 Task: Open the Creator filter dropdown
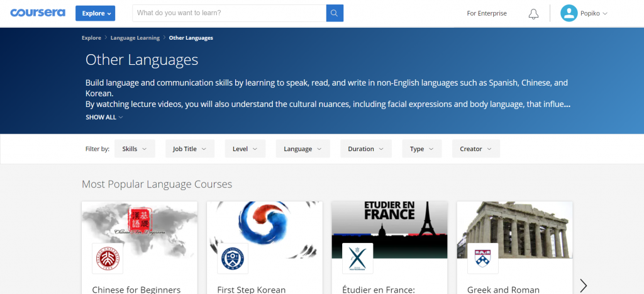coord(476,149)
